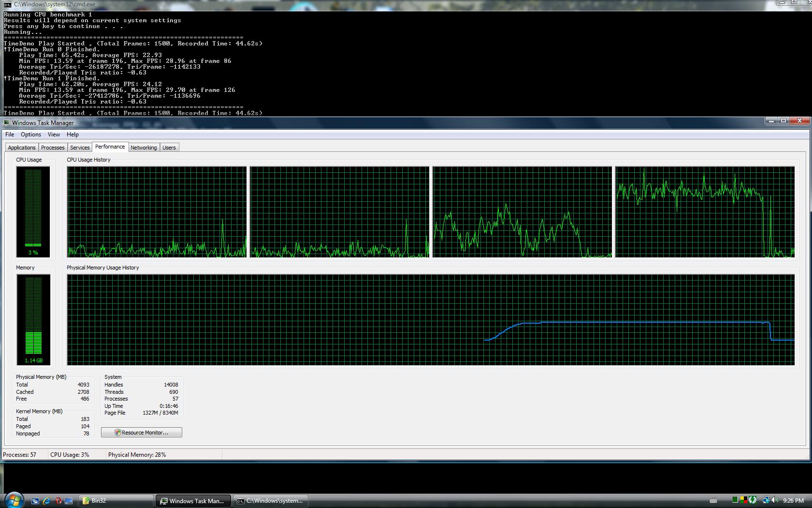Launch Internet Explorer from quick launch
The width and height of the screenshot is (812, 508).
click(x=46, y=501)
